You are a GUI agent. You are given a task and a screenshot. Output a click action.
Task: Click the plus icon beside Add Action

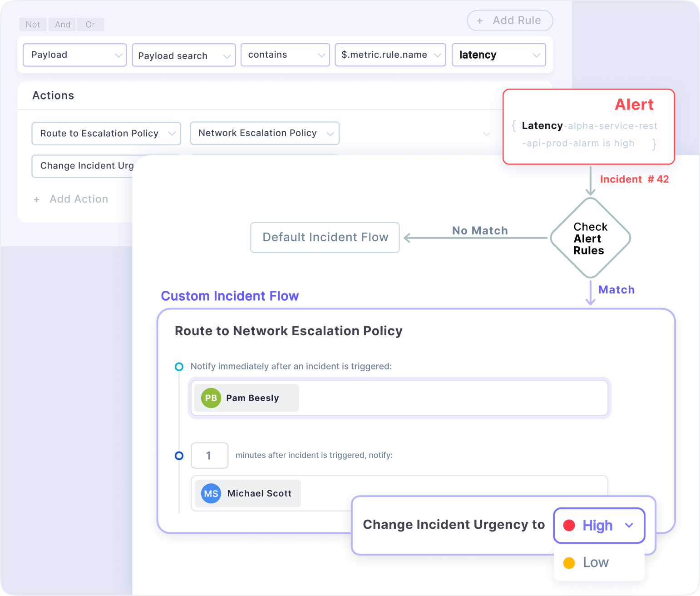point(37,199)
